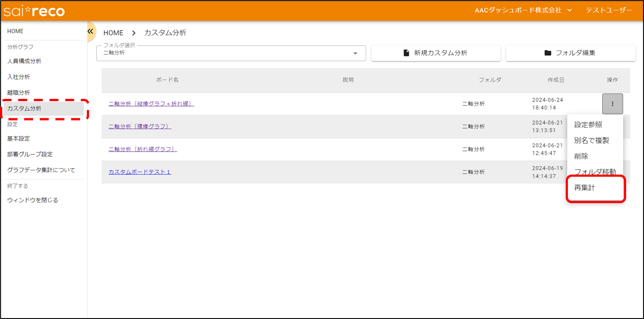Image resolution: width=644 pixels, height=319 pixels.
Task: Open 二軸分析（横棒グラフ） board link
Action: click(x=140, y=127)
